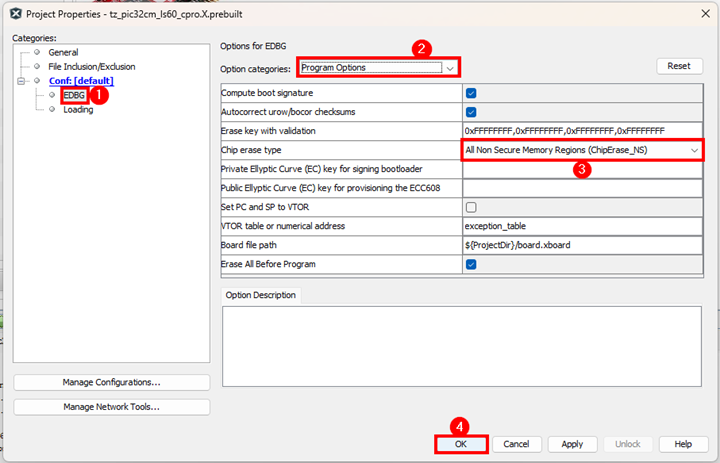720x463 pixels.
Task: Select the General category
Action: [63, 52]
